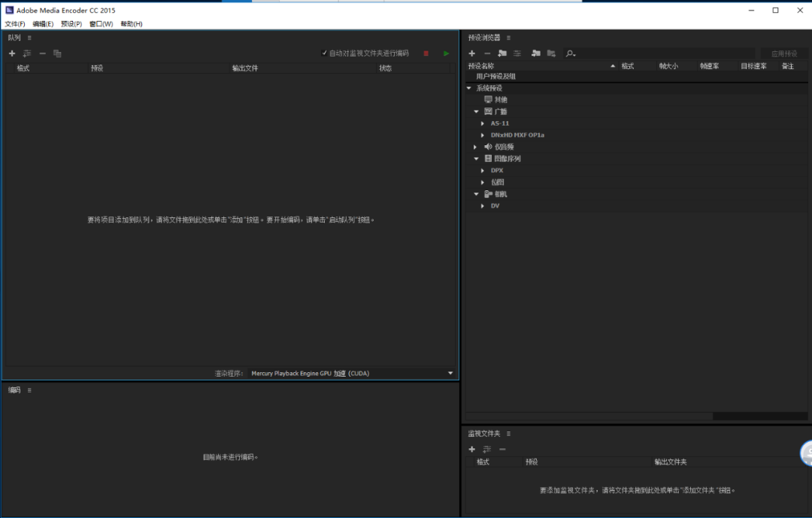812x518 pixels.
Task: Open the 预设(P) menu
Action: (x=71, y=24)
